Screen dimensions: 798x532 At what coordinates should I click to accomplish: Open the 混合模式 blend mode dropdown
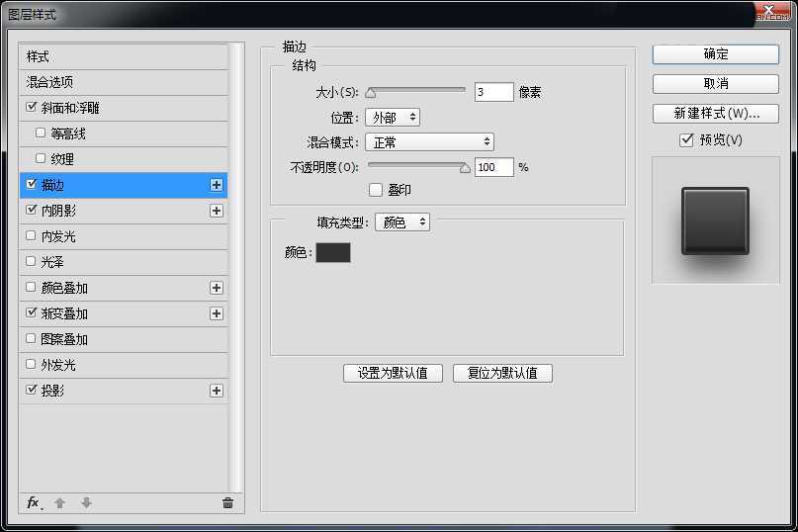coord(429,142)
